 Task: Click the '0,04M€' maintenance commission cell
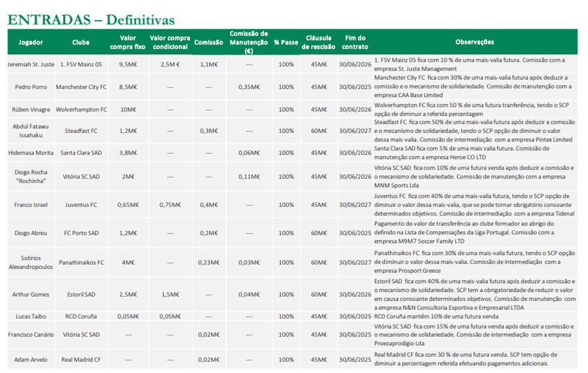[250, 295]
